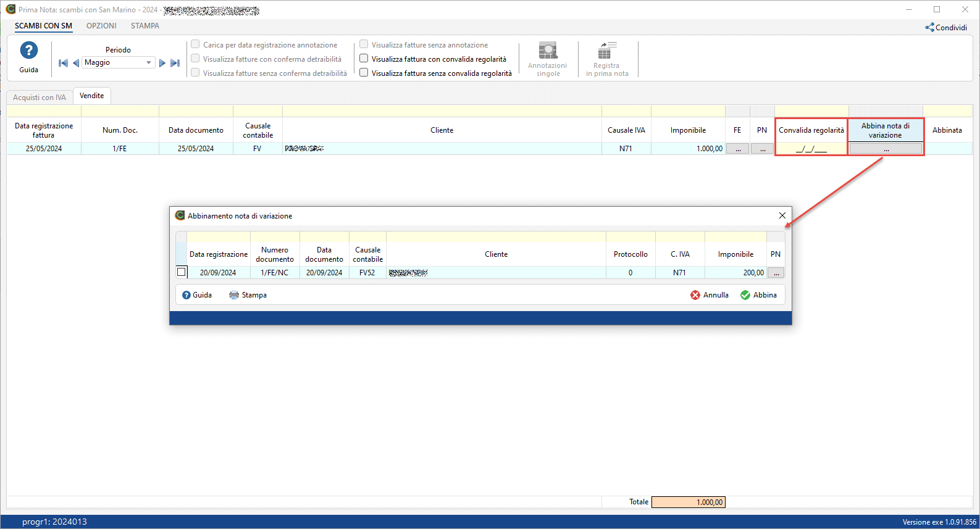The height and width of the screenshot is (529, 980).
Task: Enable Visualizza fattura con convalida regolarità
Action: pyautogui.click(x=364, y=59)
